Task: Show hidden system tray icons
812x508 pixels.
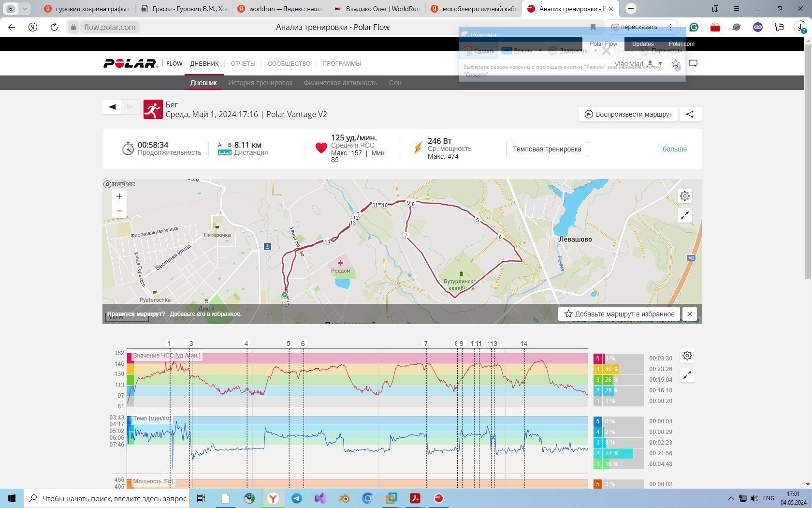Action: [x=731, y=498]
